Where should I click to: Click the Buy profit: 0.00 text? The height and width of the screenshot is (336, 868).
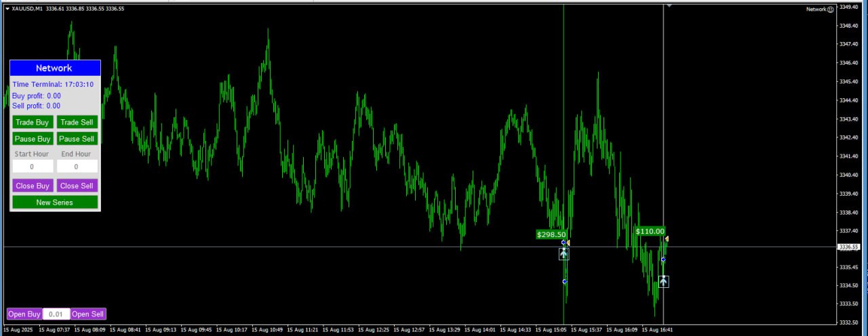point(37,96)
